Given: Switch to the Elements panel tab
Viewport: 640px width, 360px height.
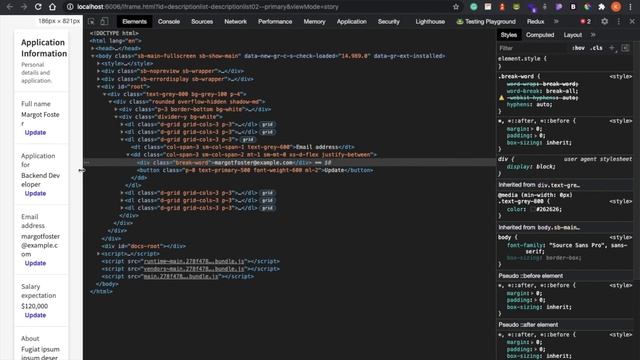Looking at the screenshot, I should (x=134, y=21).
